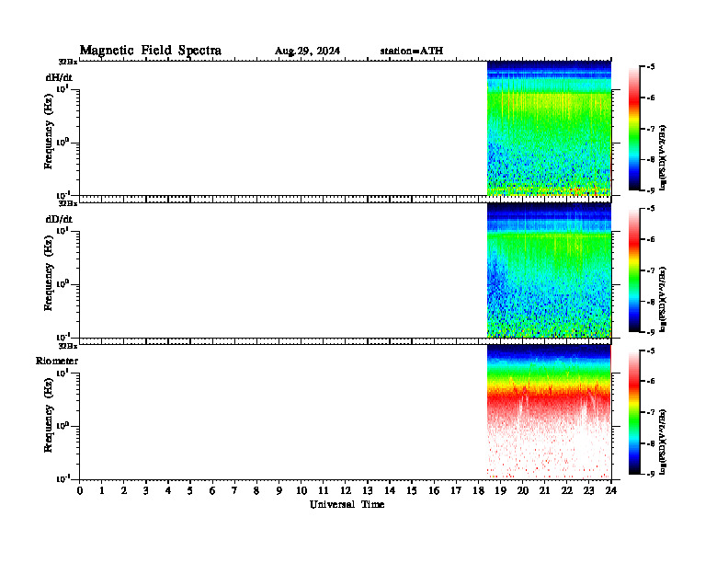The width and height of the screenshot is (728, 563).
Task: Select the 'Riometer' panel label
Action: 57,361
